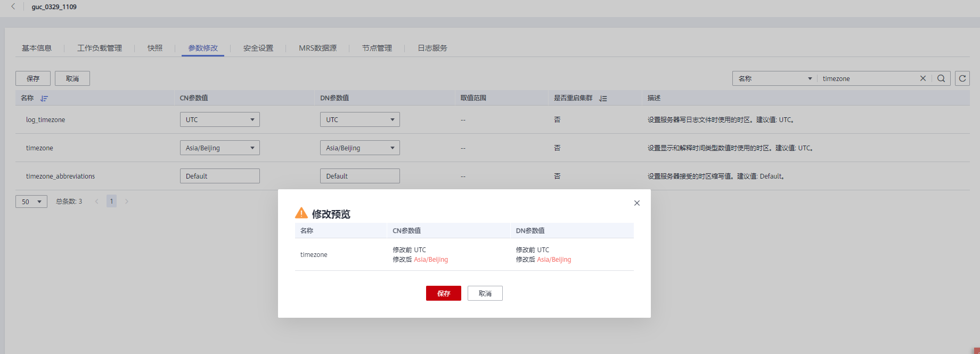Screen dimensions: 980x354
Task: Open the timezone DN参数值 Asia/Beijing dropdown
Action: click(360, 148)
